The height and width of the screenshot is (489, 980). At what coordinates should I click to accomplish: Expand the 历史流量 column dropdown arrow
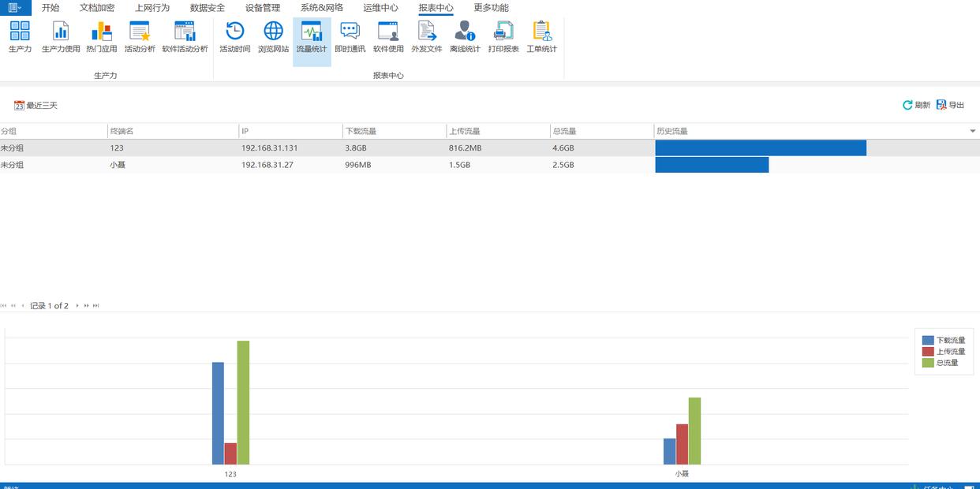pos(972,131)
